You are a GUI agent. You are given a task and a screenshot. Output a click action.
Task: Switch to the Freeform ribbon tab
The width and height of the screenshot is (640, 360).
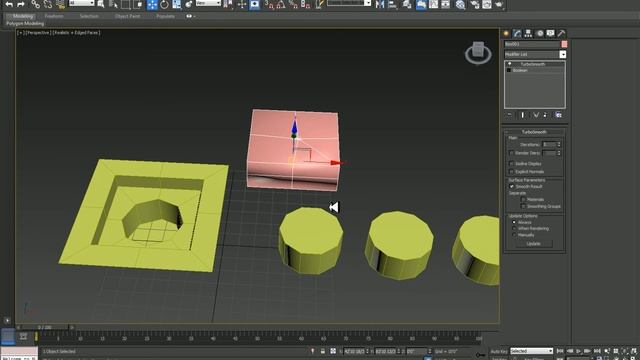54,16
